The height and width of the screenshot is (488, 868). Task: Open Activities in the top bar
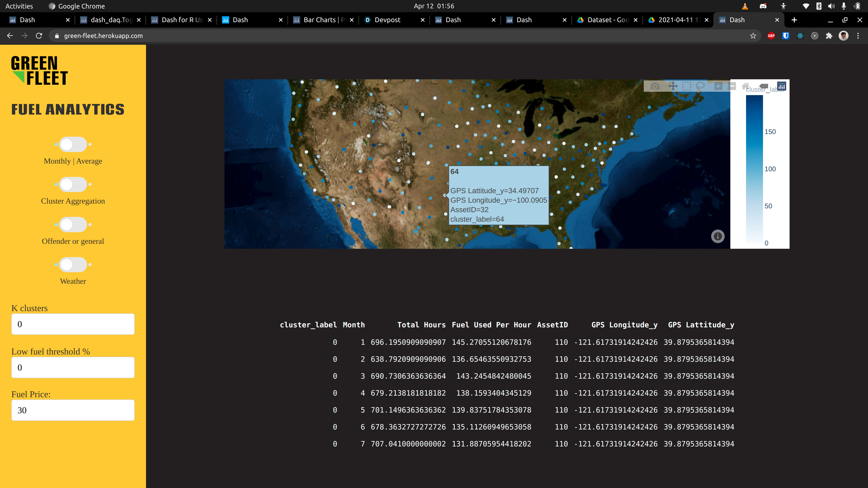click(x=19, y=6)
